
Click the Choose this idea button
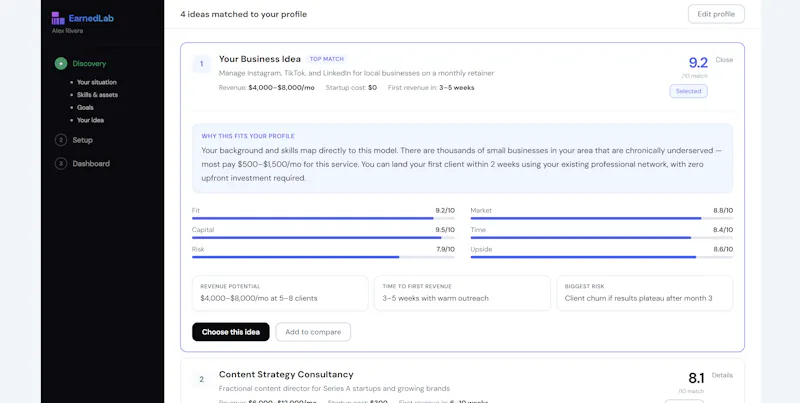click(x=231, y=332)
